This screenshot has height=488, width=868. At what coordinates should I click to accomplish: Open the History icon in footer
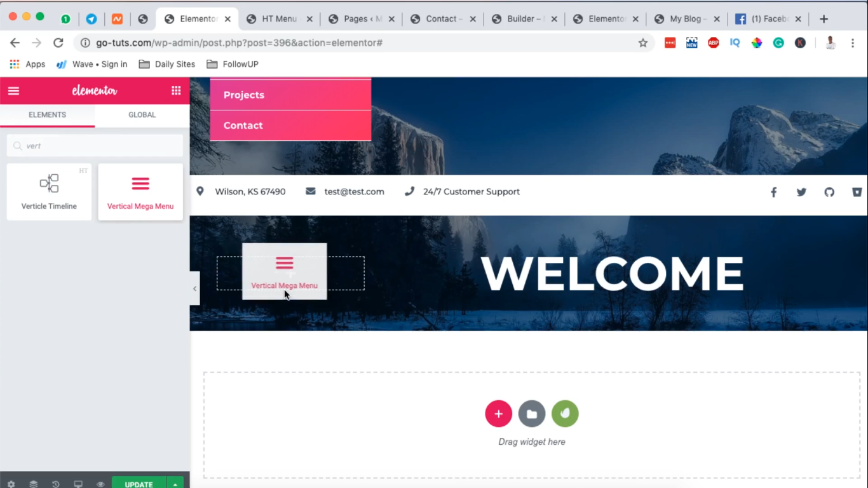56,484
